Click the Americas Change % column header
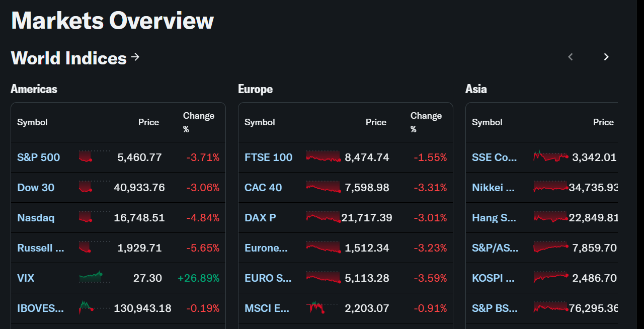 [199, 122]
